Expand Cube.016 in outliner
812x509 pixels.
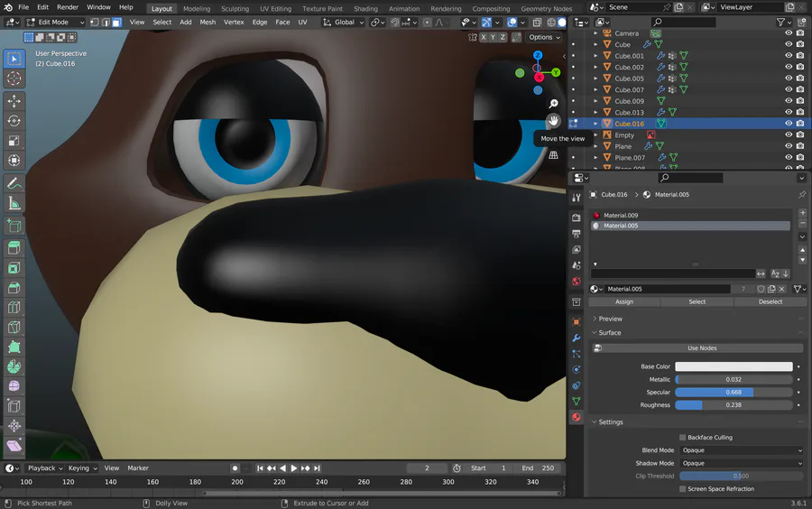tap(595, 124)
